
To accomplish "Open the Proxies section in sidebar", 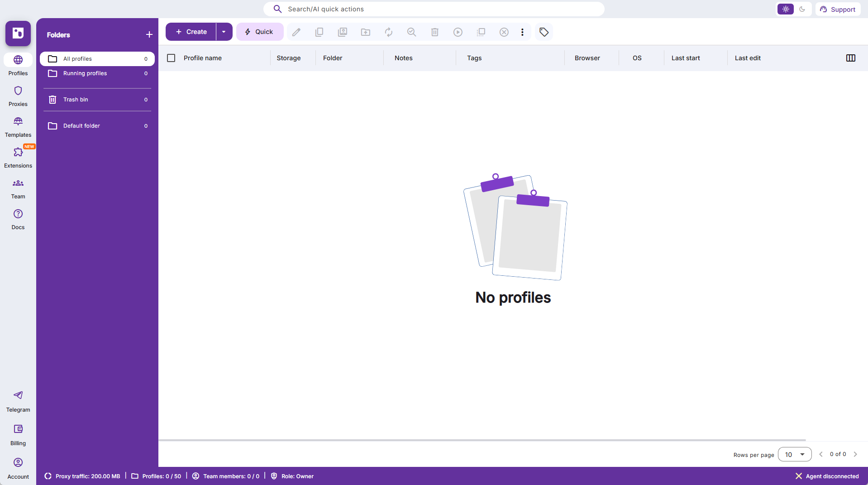I will pos(18,96).
